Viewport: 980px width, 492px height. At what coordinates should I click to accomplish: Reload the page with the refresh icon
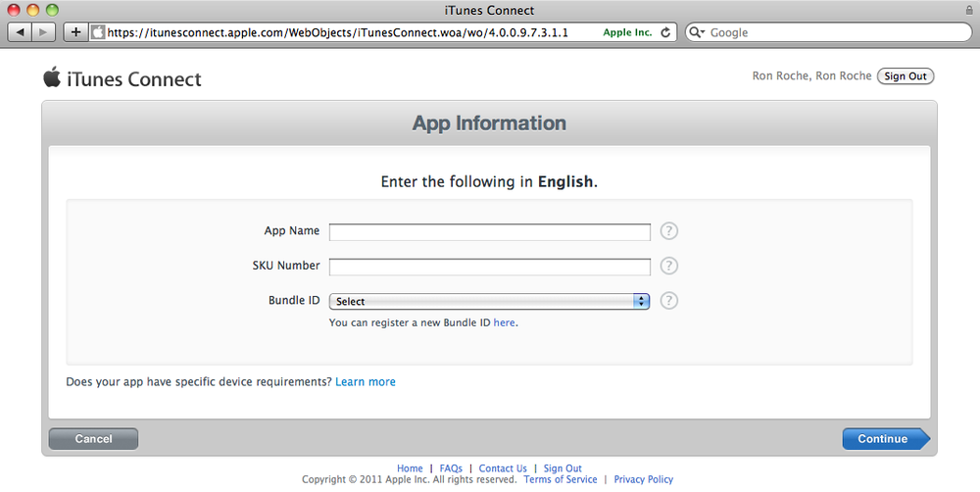click(665, 32)
